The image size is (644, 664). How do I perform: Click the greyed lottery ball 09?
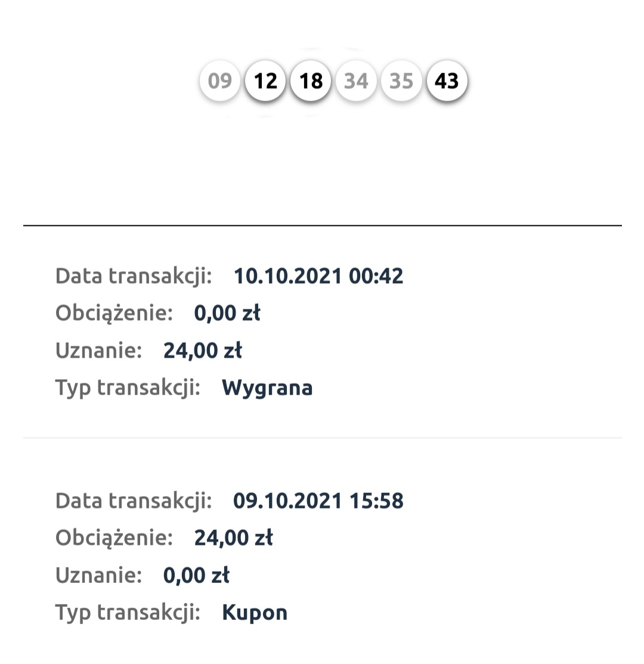220,80
